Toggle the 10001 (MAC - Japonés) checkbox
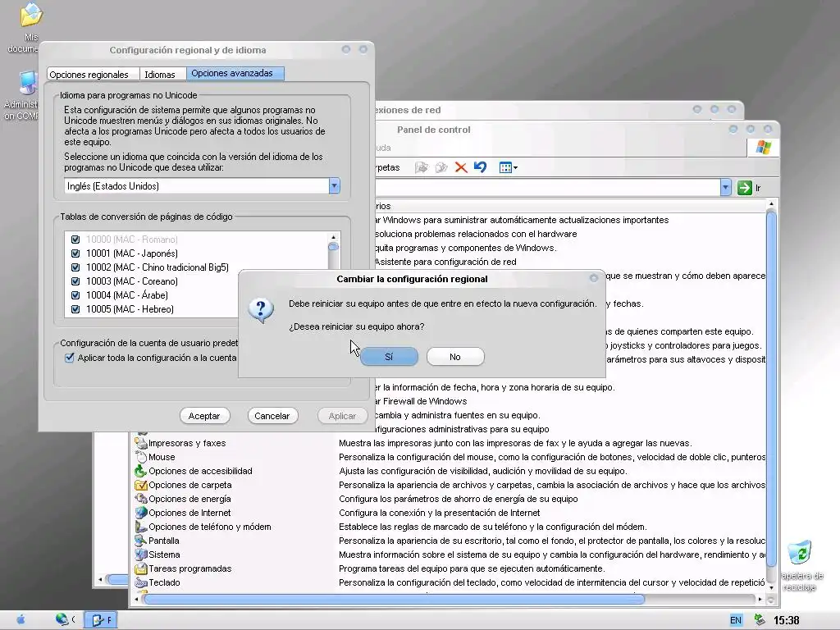The height and width of the screenshot is (630, 840). [x=75, y=253]
